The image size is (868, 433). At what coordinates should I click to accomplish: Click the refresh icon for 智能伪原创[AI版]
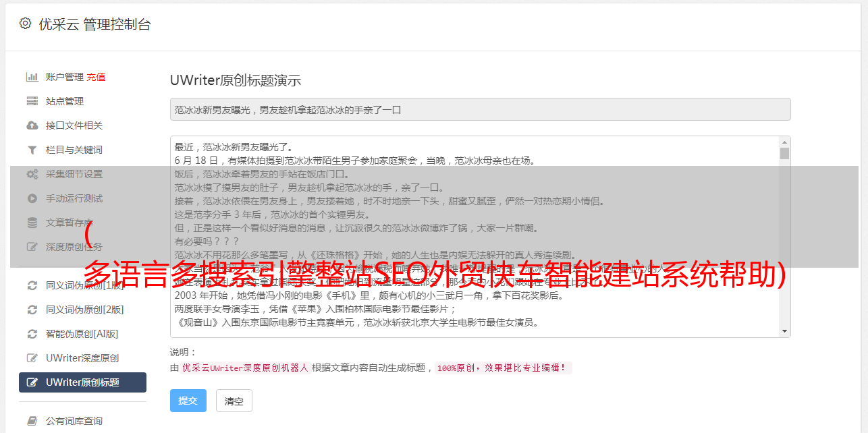coord(32,334)
